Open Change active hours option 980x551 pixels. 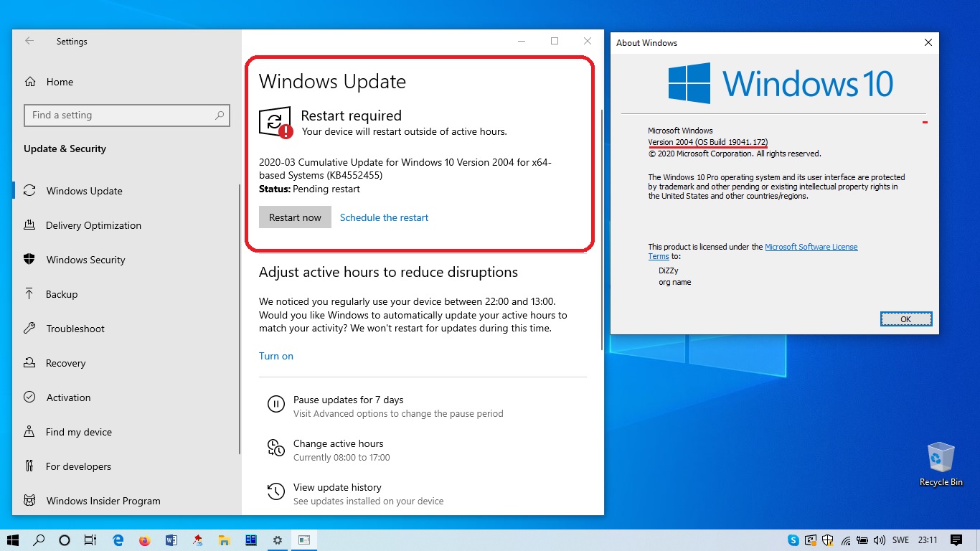pyautogui.click(x=338, y=443)
